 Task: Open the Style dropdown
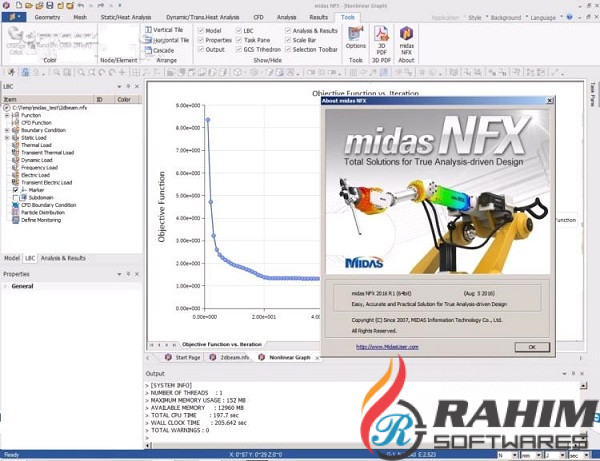(477, 18)
